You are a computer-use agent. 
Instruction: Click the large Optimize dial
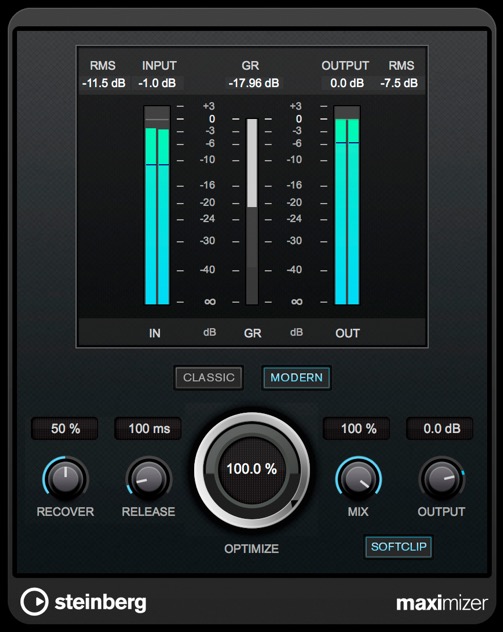[x=252, y=470]
